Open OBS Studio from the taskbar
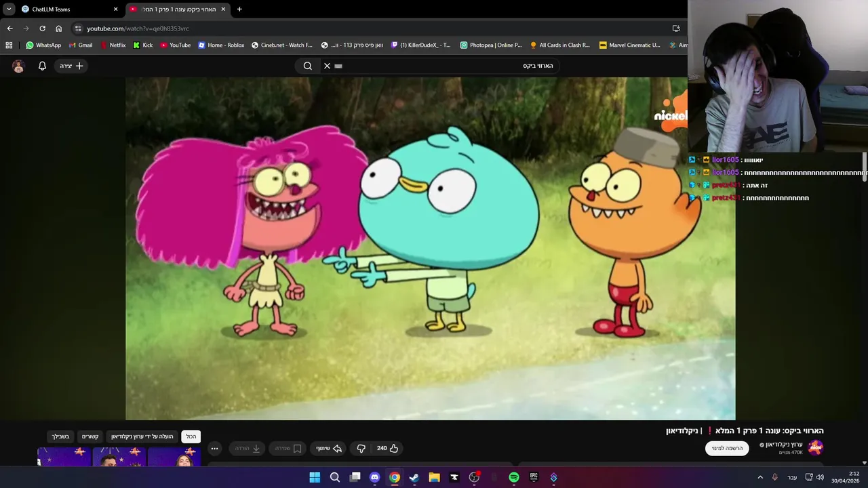 click(x=474, y=477)
